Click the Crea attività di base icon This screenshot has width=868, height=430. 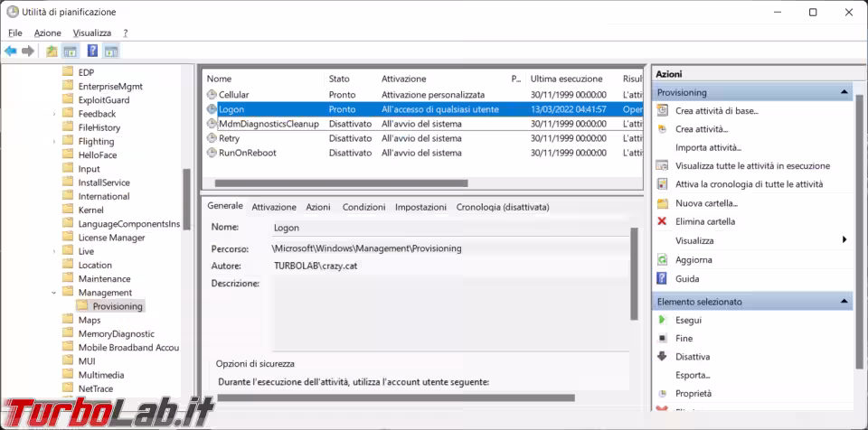pos(662,110)
